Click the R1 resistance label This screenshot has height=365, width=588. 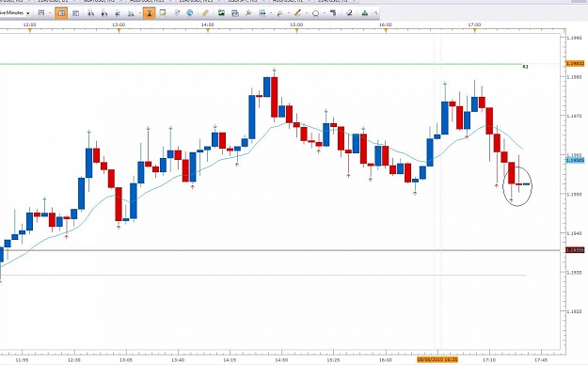click(525, 67)
